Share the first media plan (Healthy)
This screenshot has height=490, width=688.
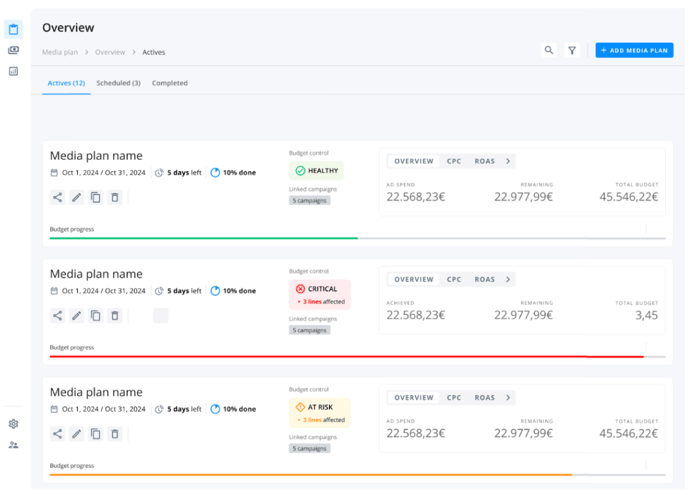tap(57, 198)
